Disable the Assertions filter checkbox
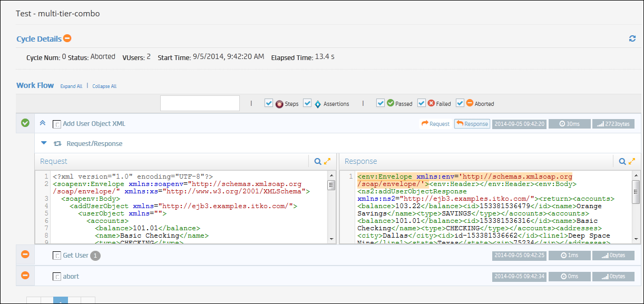Screen dimensions: 644x304 click(307, 103)
